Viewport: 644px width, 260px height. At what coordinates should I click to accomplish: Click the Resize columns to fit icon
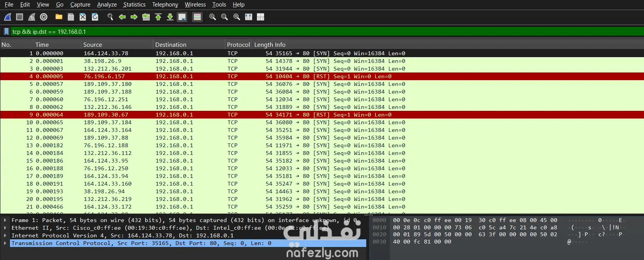[249, 17]
